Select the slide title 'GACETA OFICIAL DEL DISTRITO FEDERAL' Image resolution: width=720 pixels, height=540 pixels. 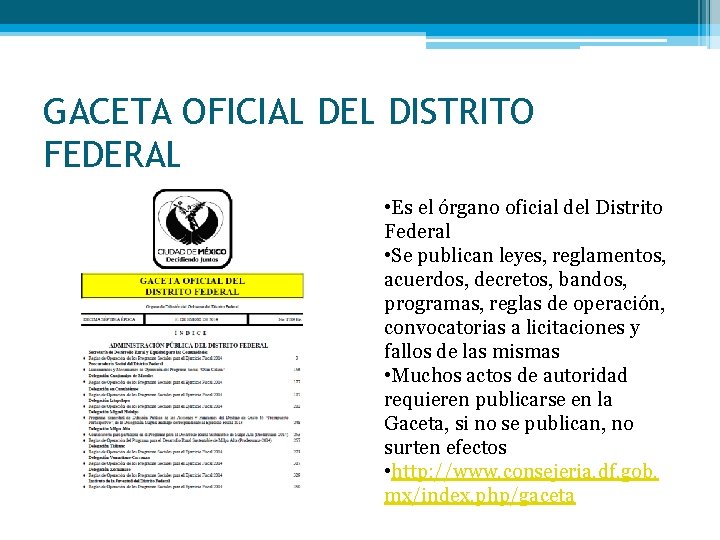[x=288, y=132]
